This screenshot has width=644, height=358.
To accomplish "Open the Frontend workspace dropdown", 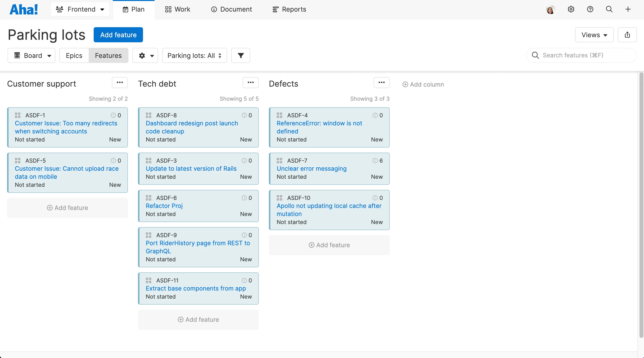I will [80, 9].
